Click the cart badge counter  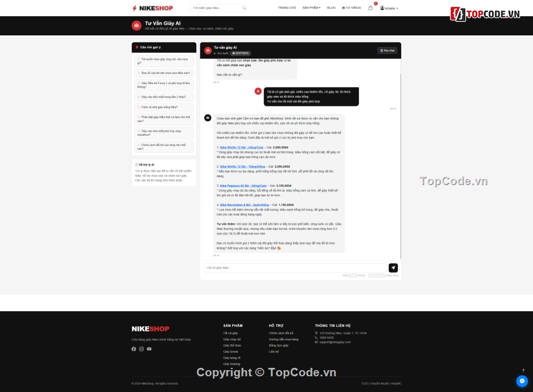pos(375,3)
